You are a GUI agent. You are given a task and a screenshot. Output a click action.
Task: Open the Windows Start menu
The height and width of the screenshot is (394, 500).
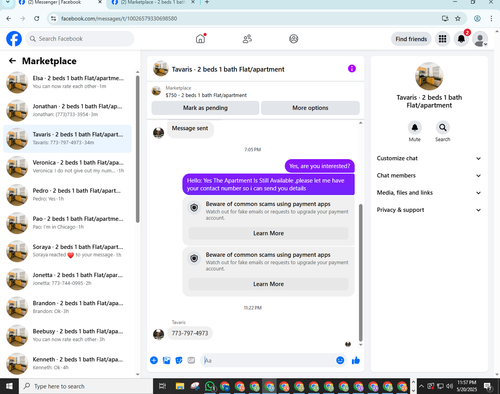9,386
